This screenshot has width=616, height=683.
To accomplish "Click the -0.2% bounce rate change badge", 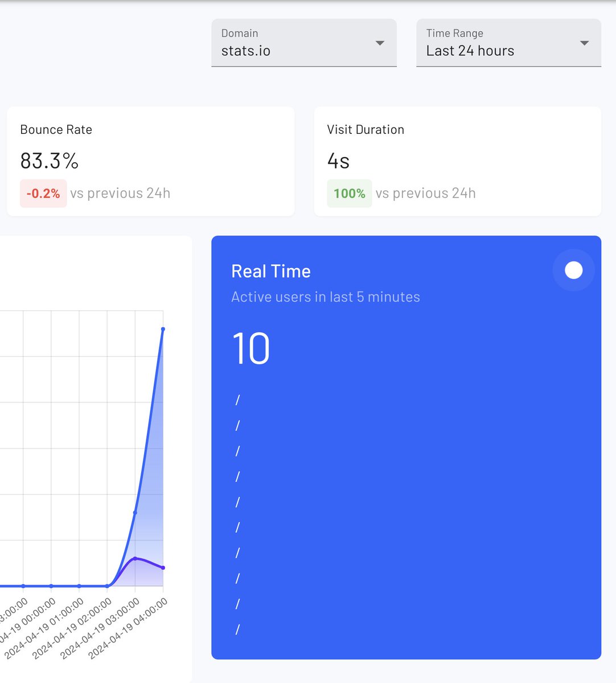I will (x=43, y=194).
